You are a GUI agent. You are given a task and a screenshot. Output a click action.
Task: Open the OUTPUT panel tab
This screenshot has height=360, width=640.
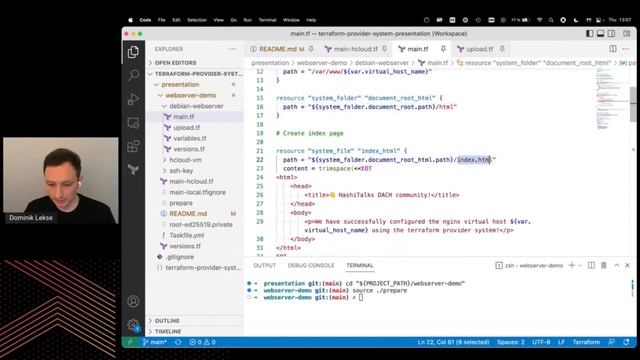[264, 265]
